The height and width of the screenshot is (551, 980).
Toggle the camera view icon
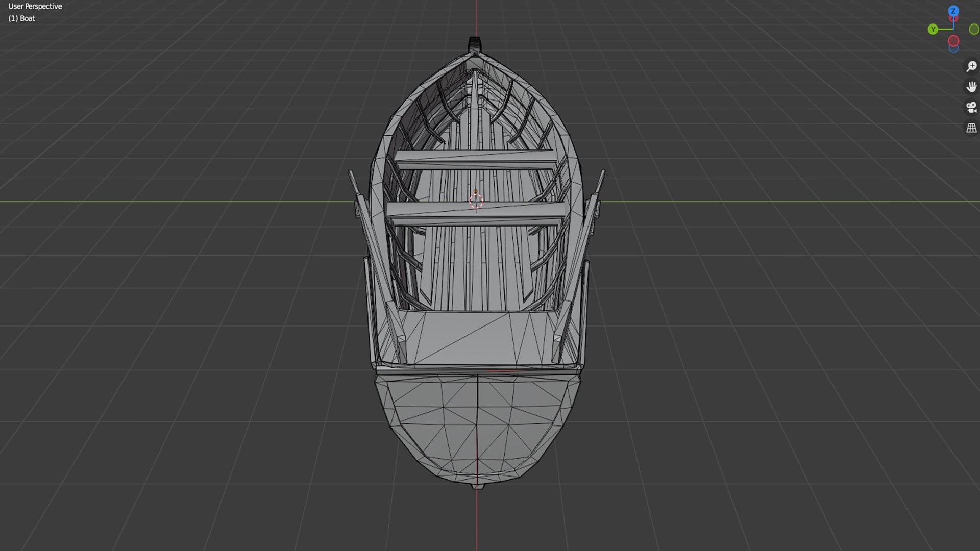tap(971, 107)
